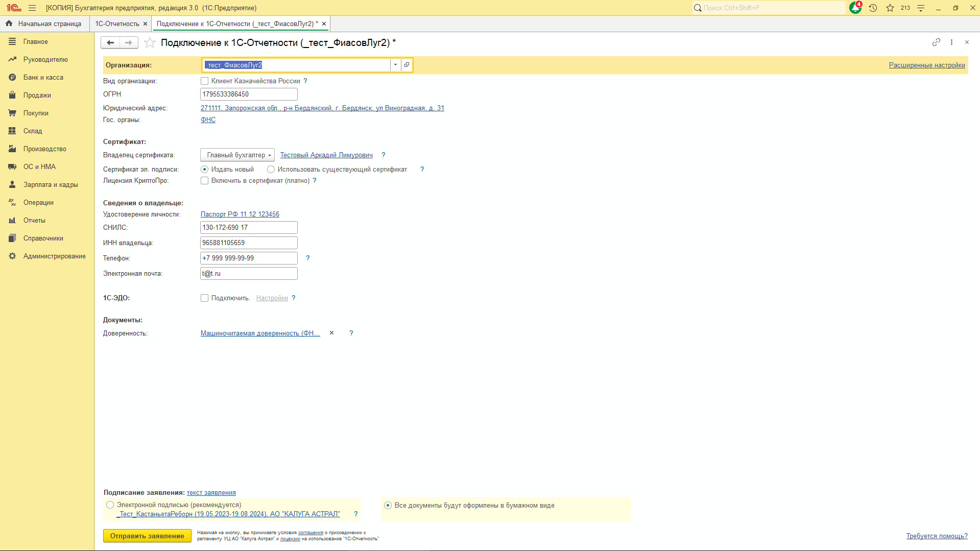The width and height of the screenshot is (980, 551).
Task: Check the Подключить 1С-ЭДО checkbox
Action: tap(205, 298)
